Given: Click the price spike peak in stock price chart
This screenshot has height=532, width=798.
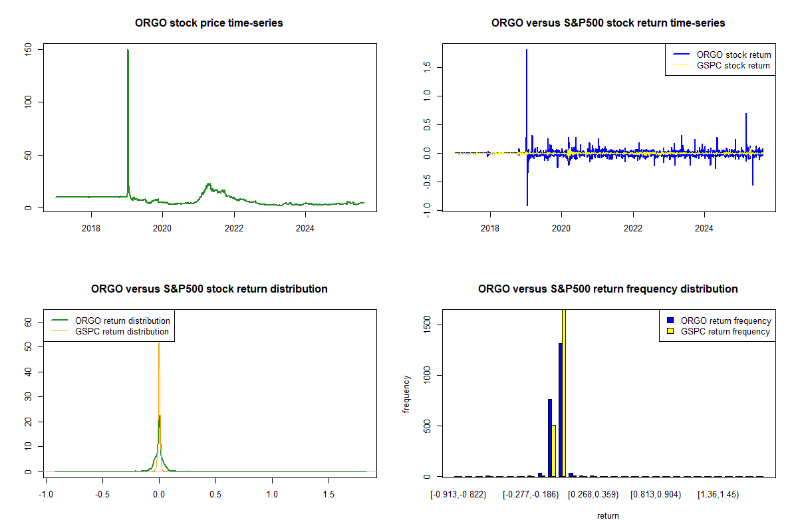Looking at the screenshot, I should (x=128, y=50).
